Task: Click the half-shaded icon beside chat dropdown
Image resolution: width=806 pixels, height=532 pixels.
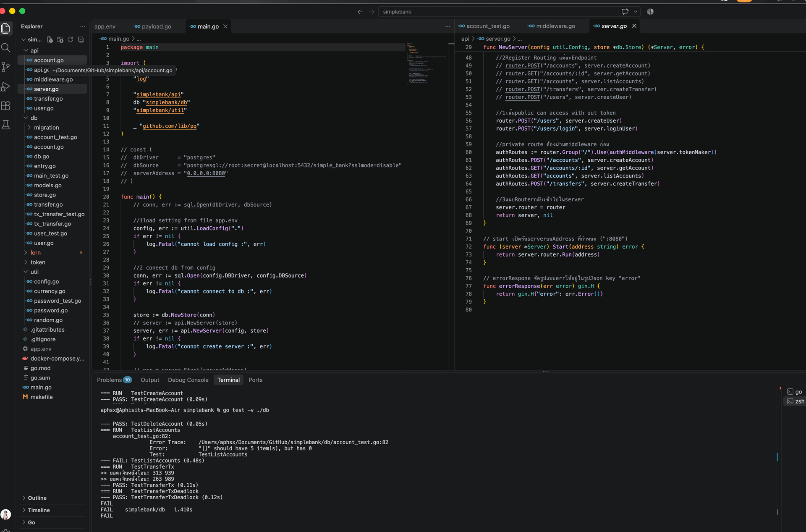Action: (x=650, y=12)
